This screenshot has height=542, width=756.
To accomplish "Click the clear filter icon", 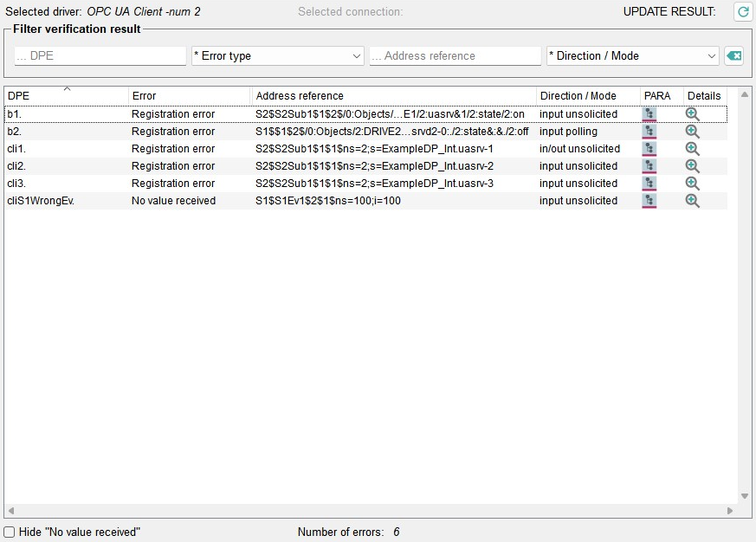I will (x=733, y=56).
